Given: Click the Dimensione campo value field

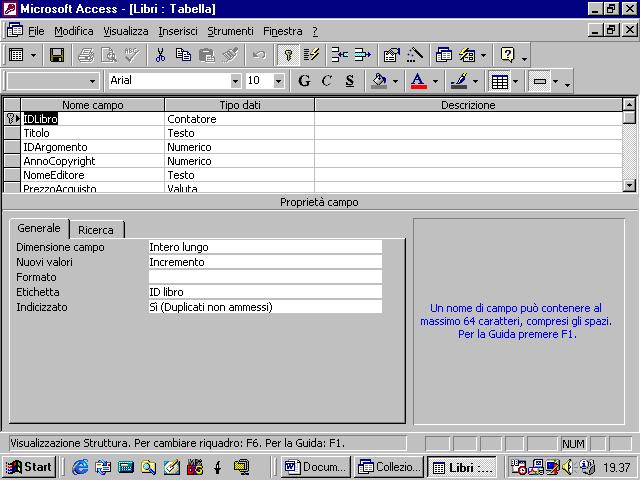Looking at the screenshot, I should pos(265,247).
